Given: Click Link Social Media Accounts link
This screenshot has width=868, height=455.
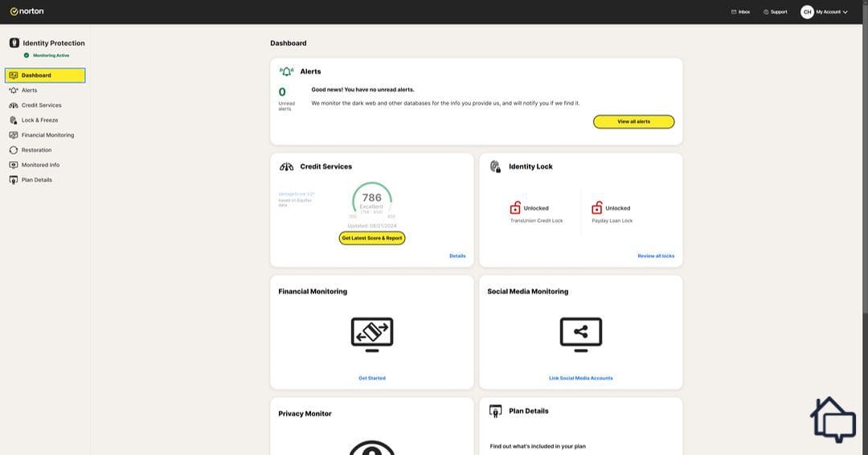Looking at the screenshot, I should click(x=581, y=378).
